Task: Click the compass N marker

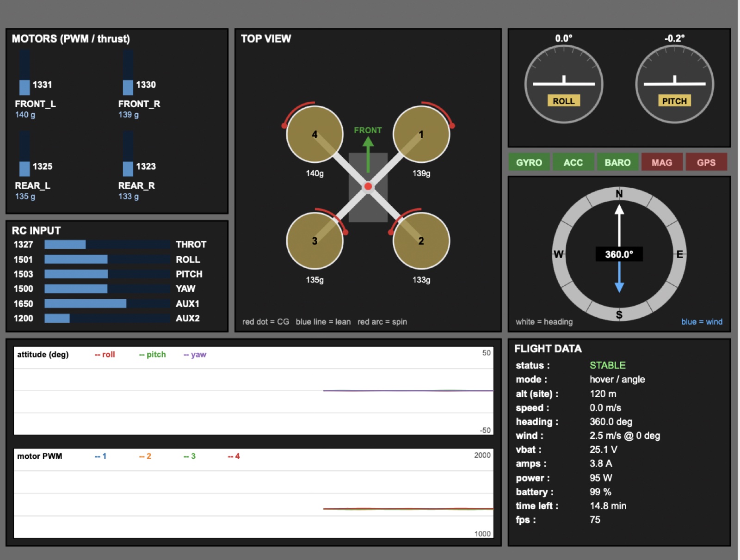Action: point(619,194)
